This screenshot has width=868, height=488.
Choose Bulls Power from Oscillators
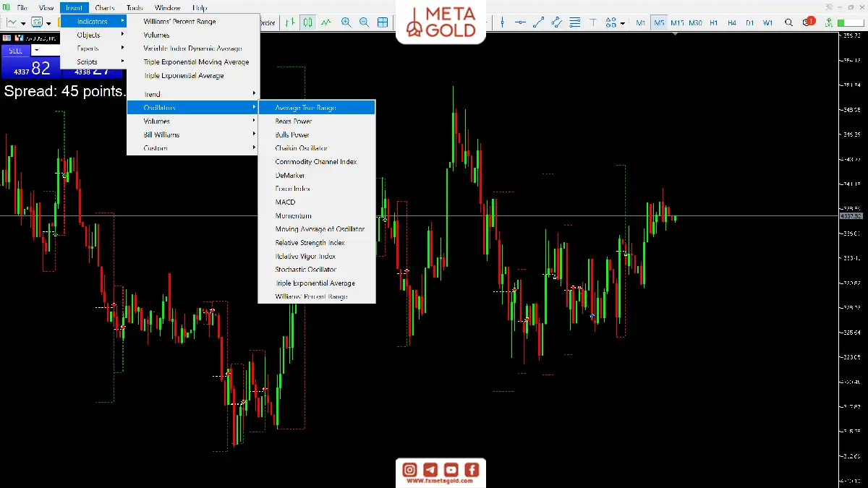pos(317,134)
